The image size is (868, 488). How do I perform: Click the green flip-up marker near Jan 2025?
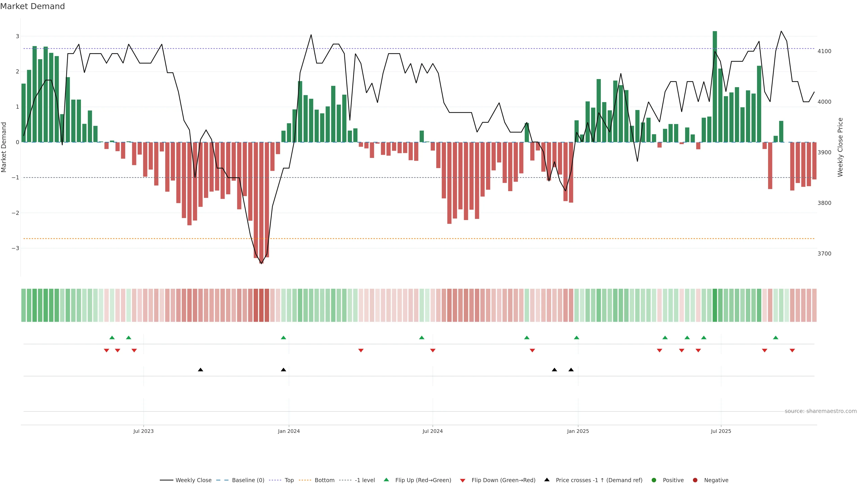(x=577, y=338)
